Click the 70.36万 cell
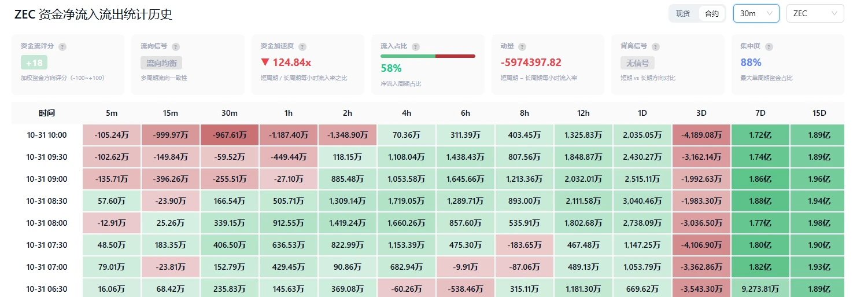Screen dimensions: 868x297 [407, 135]
